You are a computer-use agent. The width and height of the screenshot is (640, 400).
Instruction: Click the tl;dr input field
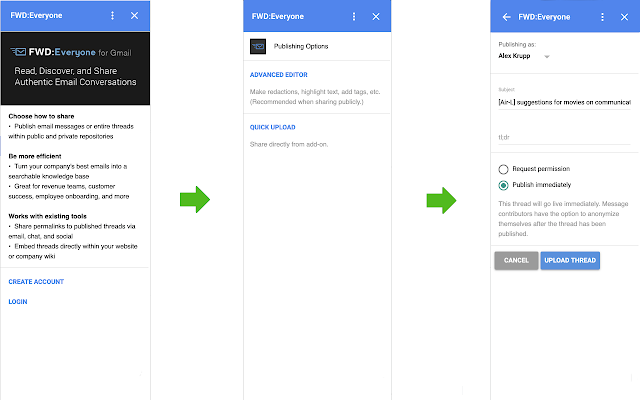point(564,137)
